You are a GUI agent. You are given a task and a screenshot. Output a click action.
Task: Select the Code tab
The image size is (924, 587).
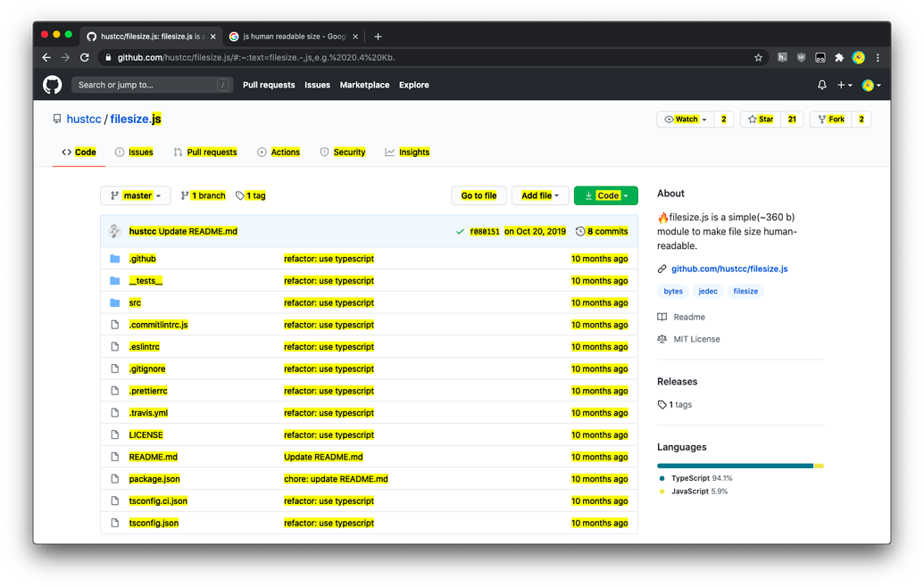click(x=79, y=152)
